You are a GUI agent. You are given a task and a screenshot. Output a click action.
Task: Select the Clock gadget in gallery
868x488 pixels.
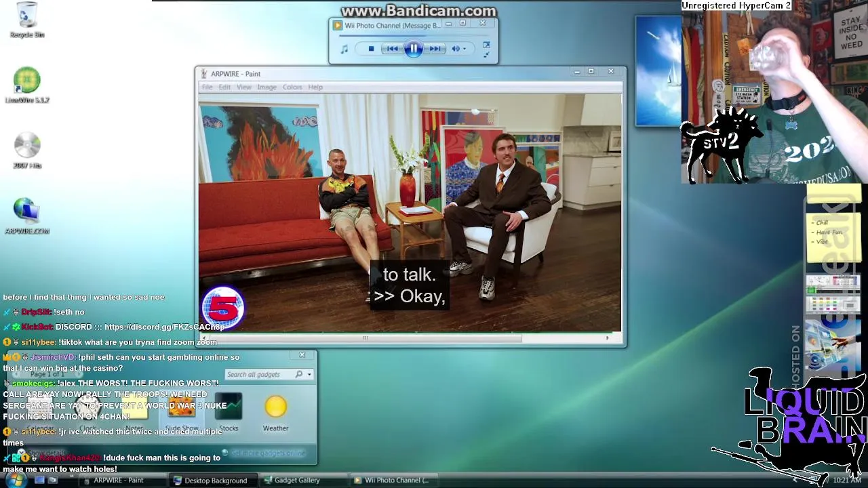(x=87, y=413)
